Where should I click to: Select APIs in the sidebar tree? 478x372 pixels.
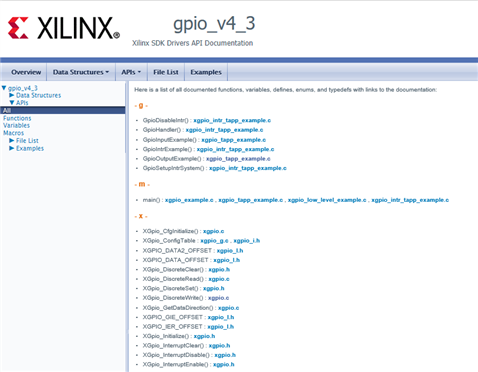(x=22, y=103)
